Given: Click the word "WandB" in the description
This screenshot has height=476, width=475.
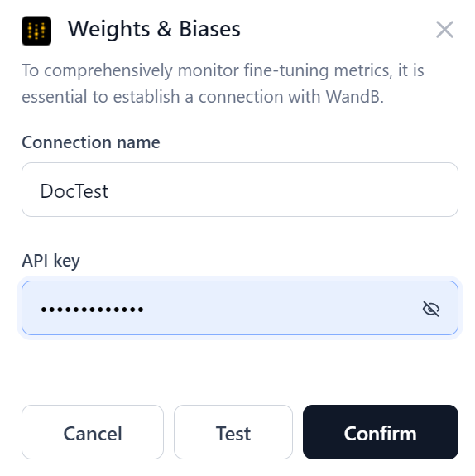Looking at the screenshot, I should pos(354,97).
